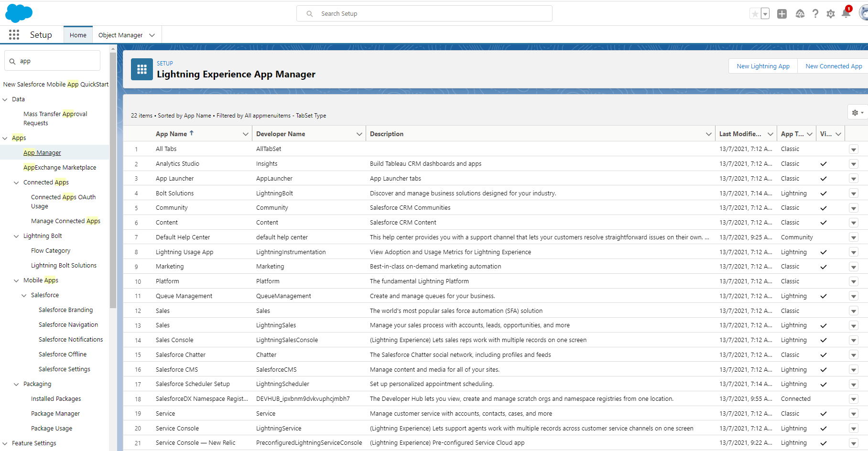The width and height of the screenshot is (868, 451).
Task: Click the Salesforce cloud logo
Action: click(19, 13)
